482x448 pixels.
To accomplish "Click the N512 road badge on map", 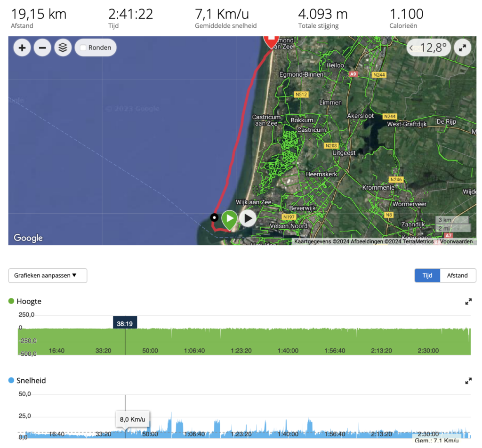I will (x=301, y=95).
